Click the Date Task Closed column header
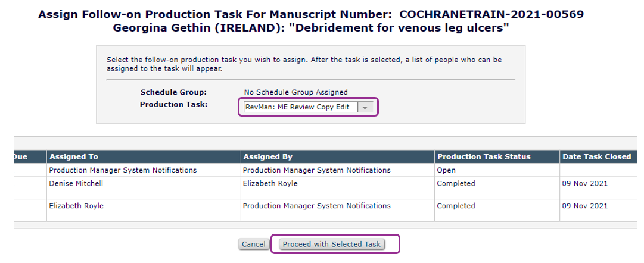 [596, 157]
